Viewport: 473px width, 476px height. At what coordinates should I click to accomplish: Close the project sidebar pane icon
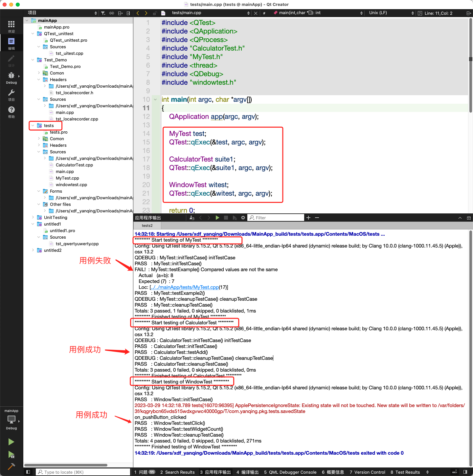(128, 13)
